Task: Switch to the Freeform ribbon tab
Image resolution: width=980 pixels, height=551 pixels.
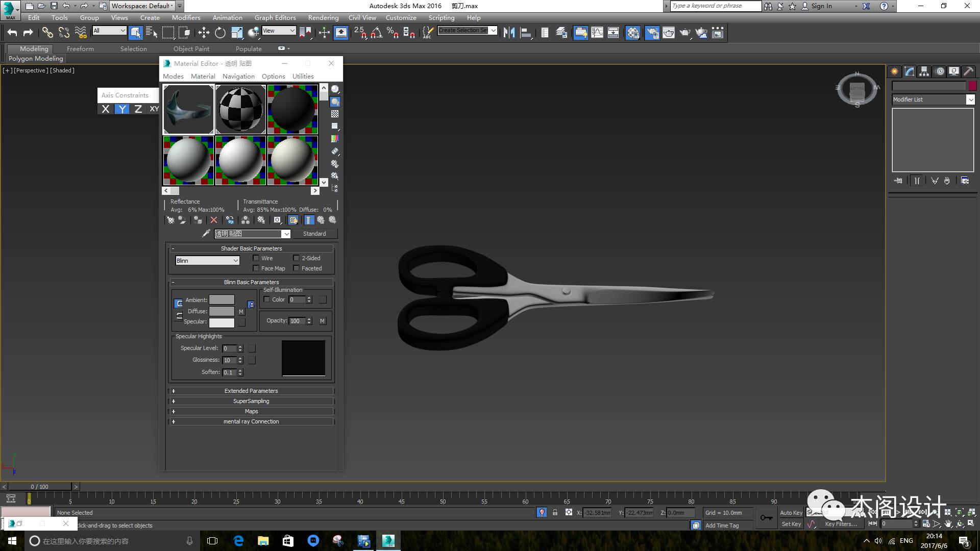Action: tap(80, 49)
